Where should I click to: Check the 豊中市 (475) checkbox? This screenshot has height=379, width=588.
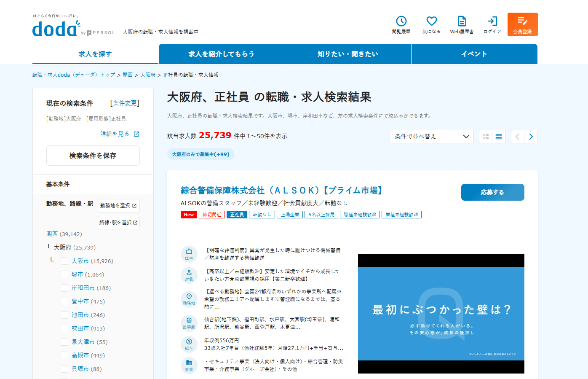(64, 301)
